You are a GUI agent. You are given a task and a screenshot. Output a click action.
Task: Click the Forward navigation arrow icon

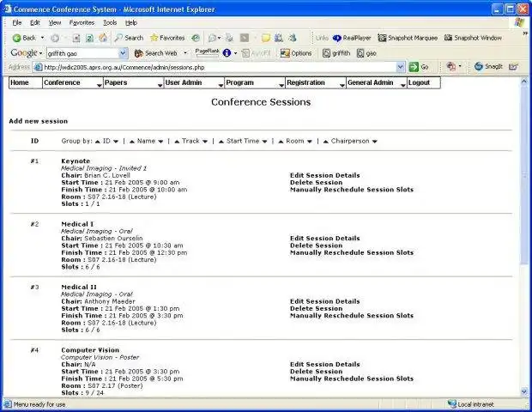point(55,38)
